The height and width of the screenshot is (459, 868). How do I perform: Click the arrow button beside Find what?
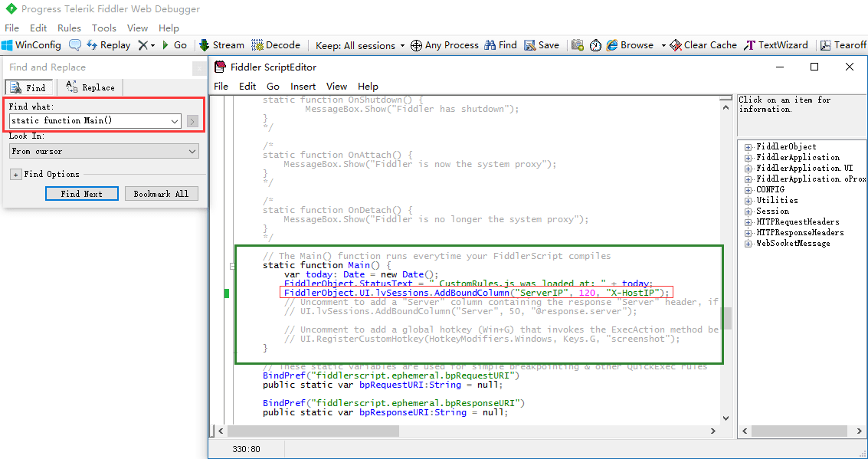(192, 121)
